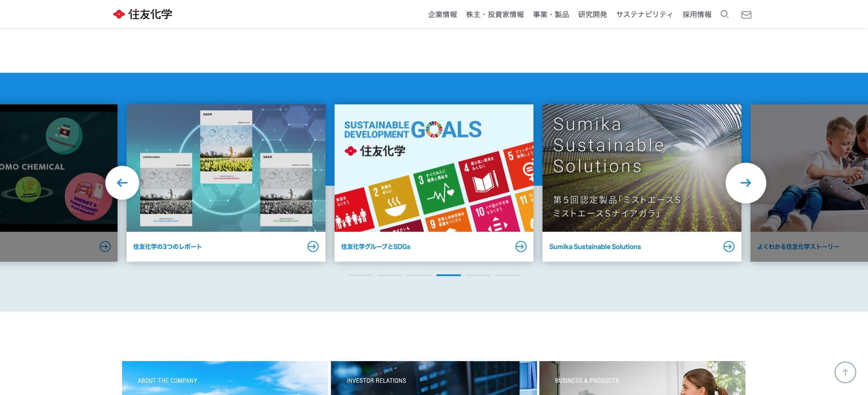This screenshot has height=395, width=868.
Task: Click the Sumika Sustainable Solutions greenhouse image
Action: pyautogui.click(x=642, y=168)
